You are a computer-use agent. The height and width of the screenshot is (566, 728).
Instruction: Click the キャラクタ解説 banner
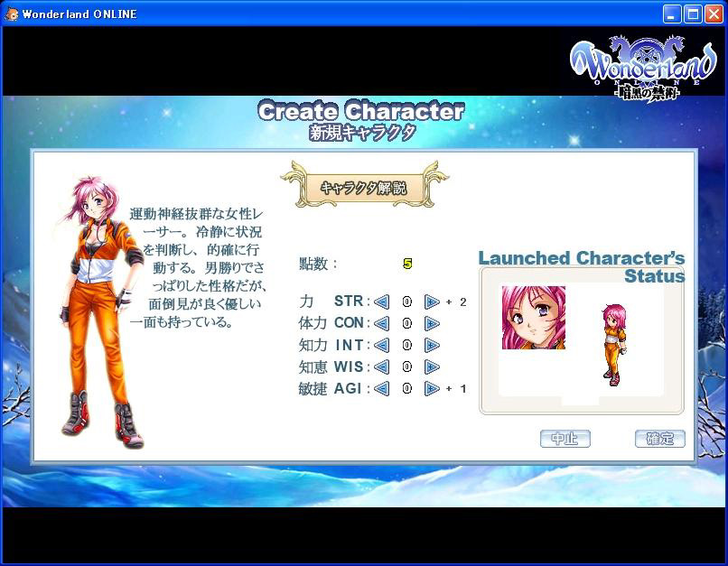365,188
